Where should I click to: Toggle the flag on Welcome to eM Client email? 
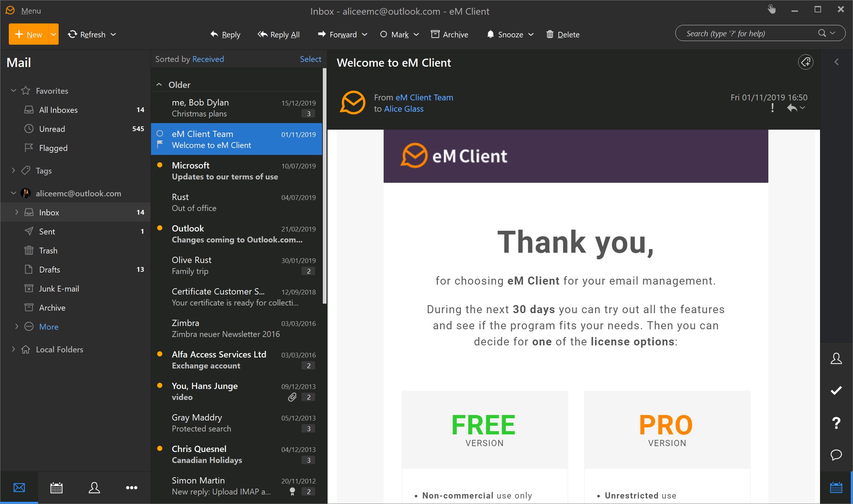[x=160, y=144]
